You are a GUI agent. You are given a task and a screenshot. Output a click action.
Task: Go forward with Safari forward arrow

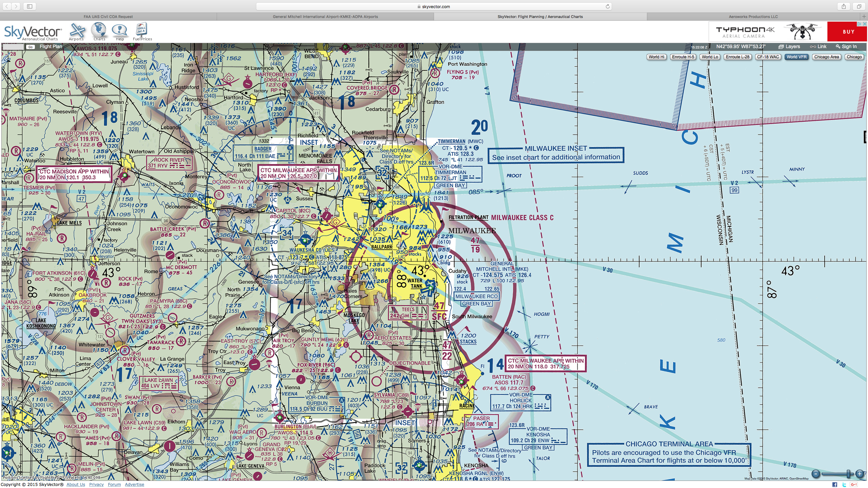pos(16,6)
